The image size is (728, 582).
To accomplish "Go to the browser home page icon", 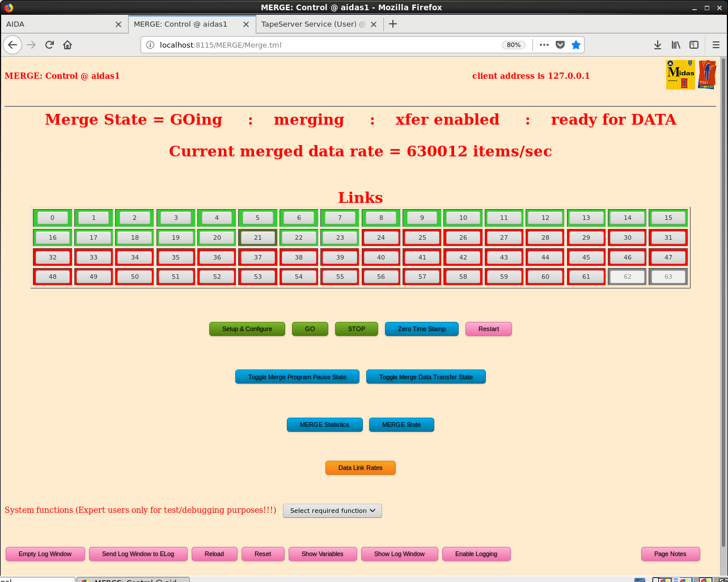I will point(67,45).
